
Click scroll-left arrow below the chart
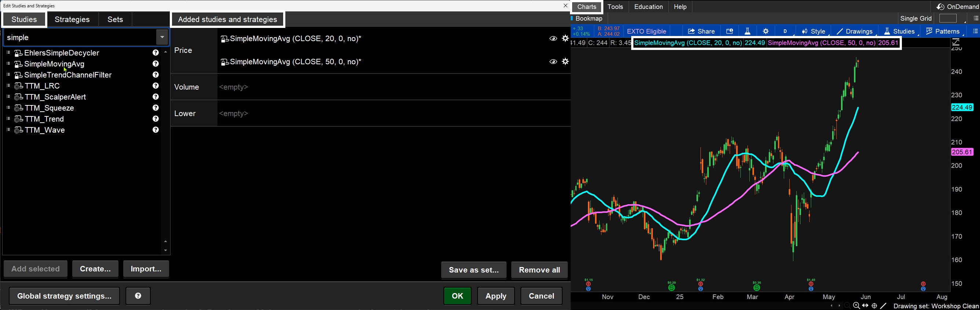831,306
